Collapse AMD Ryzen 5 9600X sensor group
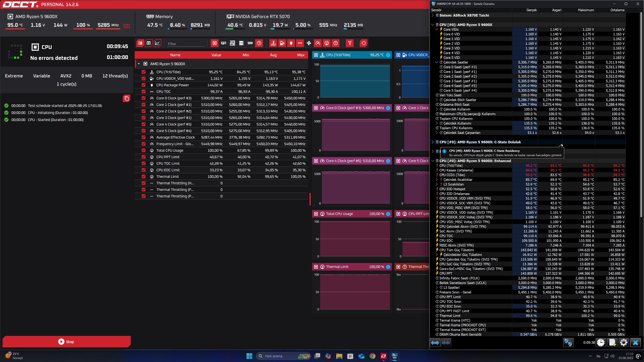644x362 pixels. [x=139, y=64]
